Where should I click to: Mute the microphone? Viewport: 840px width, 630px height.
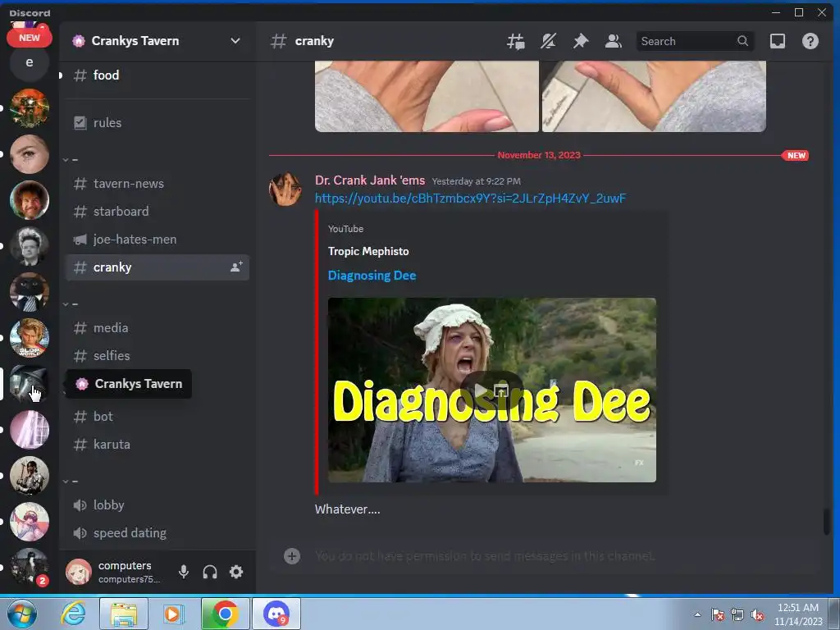click(183, 572)
